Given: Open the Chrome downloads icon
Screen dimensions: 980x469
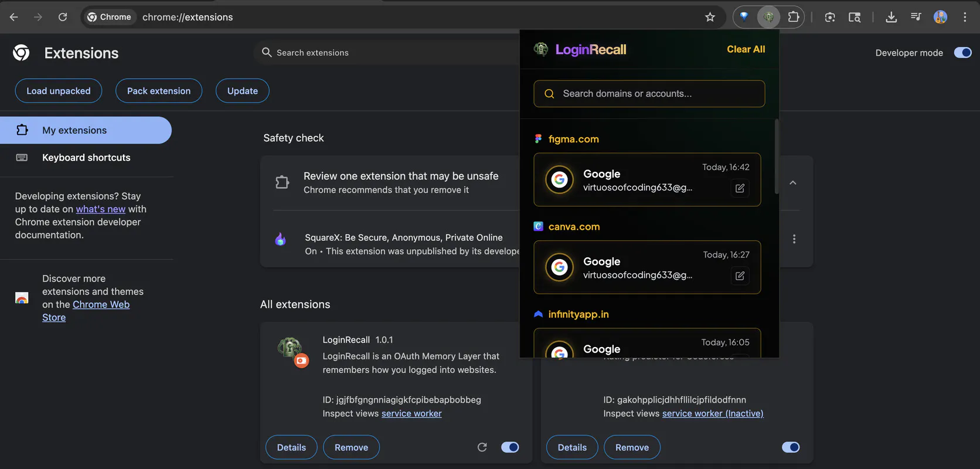Looking at the screenshot, I should (x=891, y=17).
